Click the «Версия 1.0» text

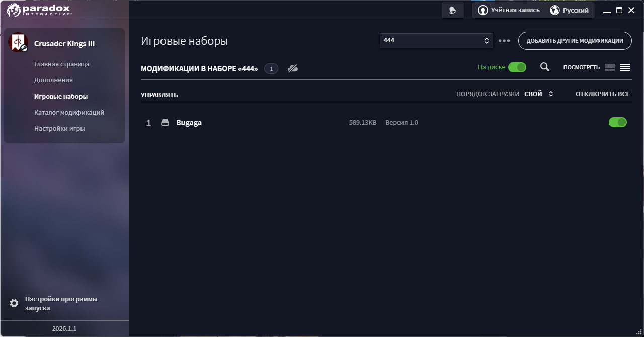(401, 123)
